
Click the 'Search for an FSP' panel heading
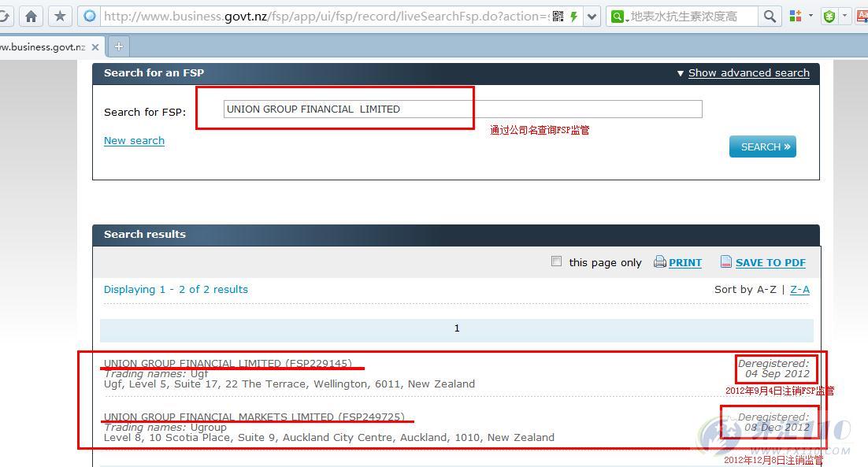point(154,72)
